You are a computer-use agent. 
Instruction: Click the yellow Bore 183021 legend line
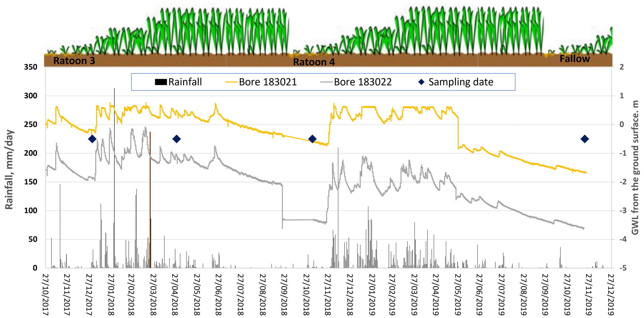[231, 82]
